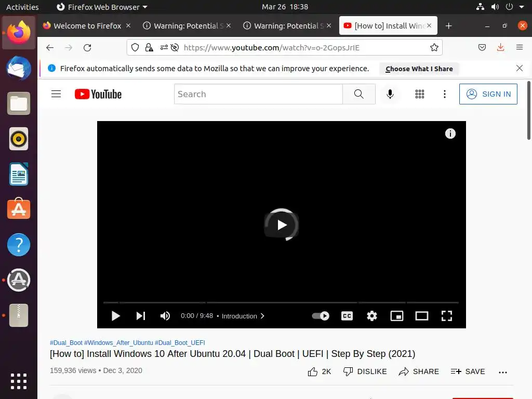Dismiss the Mozilla data notification bar
Viewport: 532px width, 399px height.
(520, 68)
